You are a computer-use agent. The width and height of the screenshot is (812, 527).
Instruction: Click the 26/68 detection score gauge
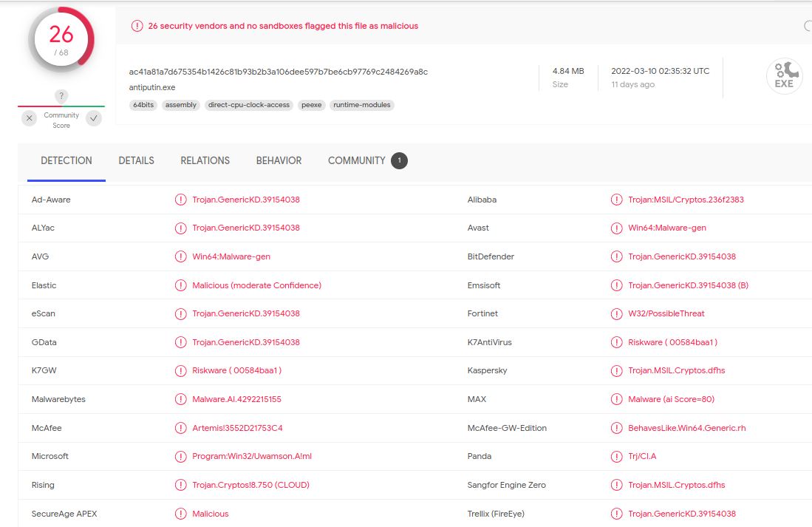pyautogui.click(x=61, y=39)
